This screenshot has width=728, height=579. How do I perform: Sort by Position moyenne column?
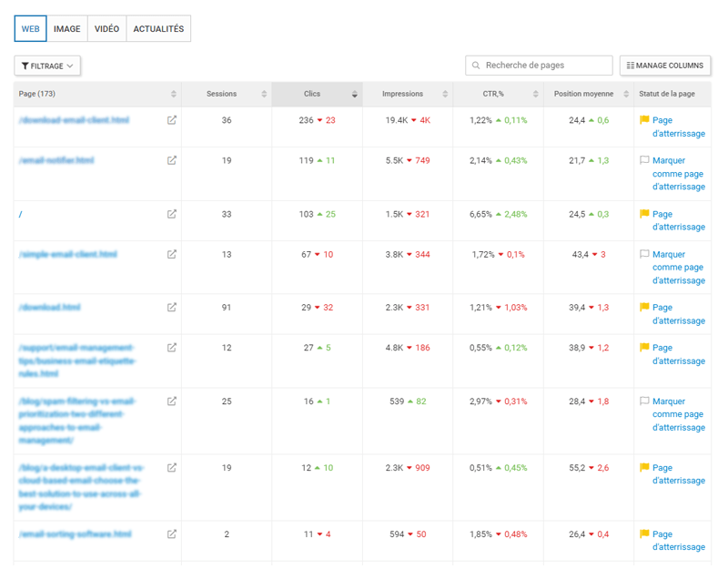click(x=583, y=94)
